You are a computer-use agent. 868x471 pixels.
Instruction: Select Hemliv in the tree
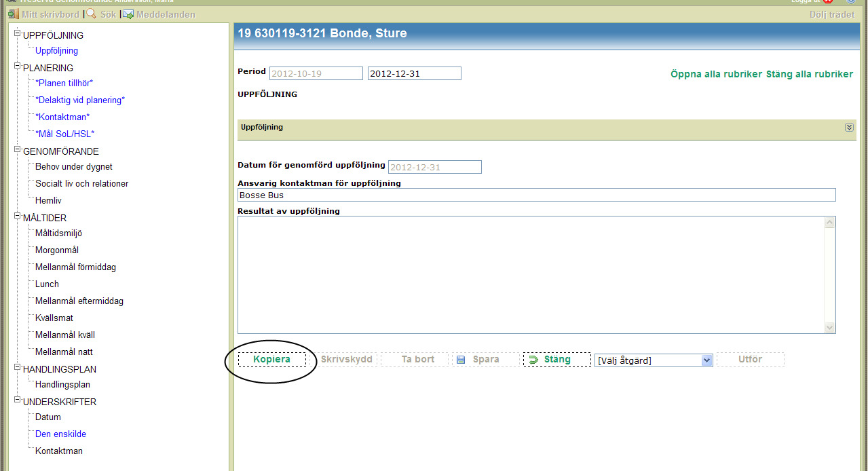[49, 201]
